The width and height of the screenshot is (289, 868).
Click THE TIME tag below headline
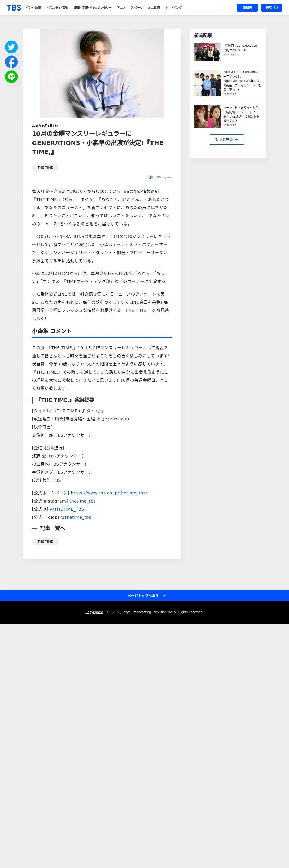click(45, 167)
